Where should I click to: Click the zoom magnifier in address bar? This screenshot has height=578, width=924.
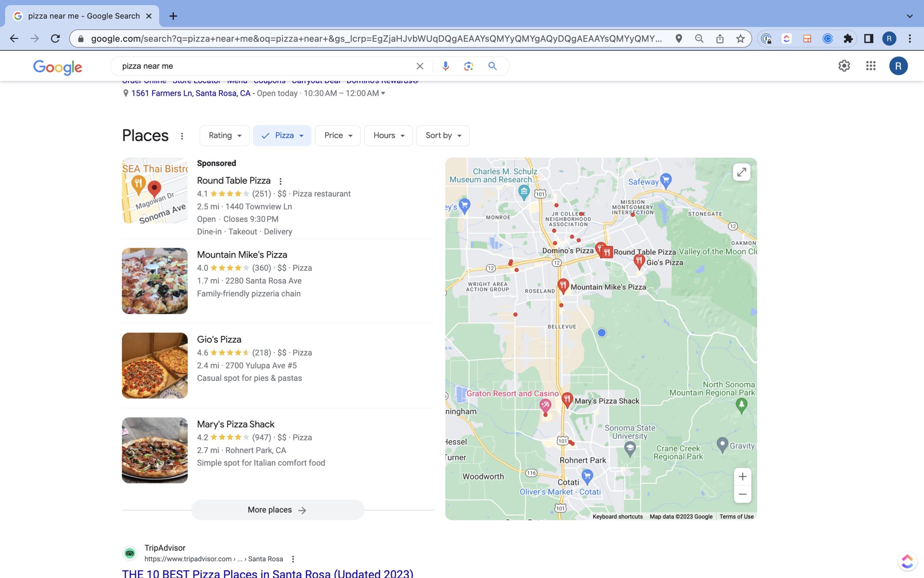click(699, 39)
